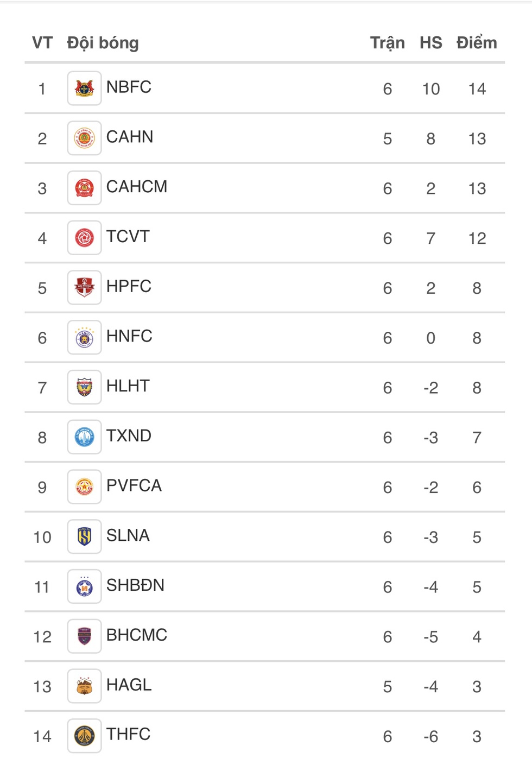Click the HPFC club logo
The image size is (532, 771).
pyautogui.click(x=84, y=287)
